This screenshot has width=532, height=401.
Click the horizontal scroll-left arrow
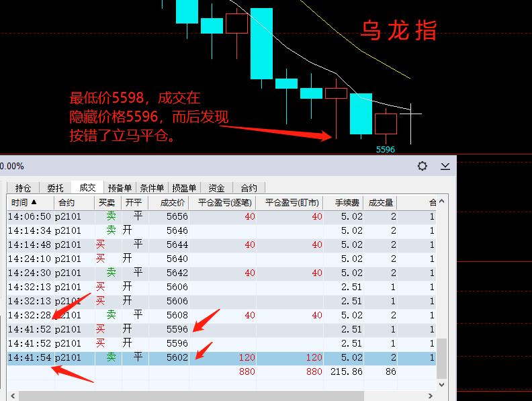click(13, 396)
